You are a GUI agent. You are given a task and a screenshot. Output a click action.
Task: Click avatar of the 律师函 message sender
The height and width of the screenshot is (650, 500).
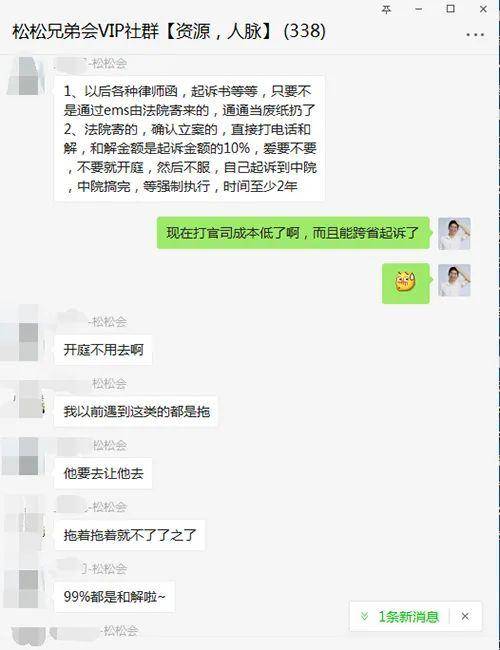[x=24, y=75]
